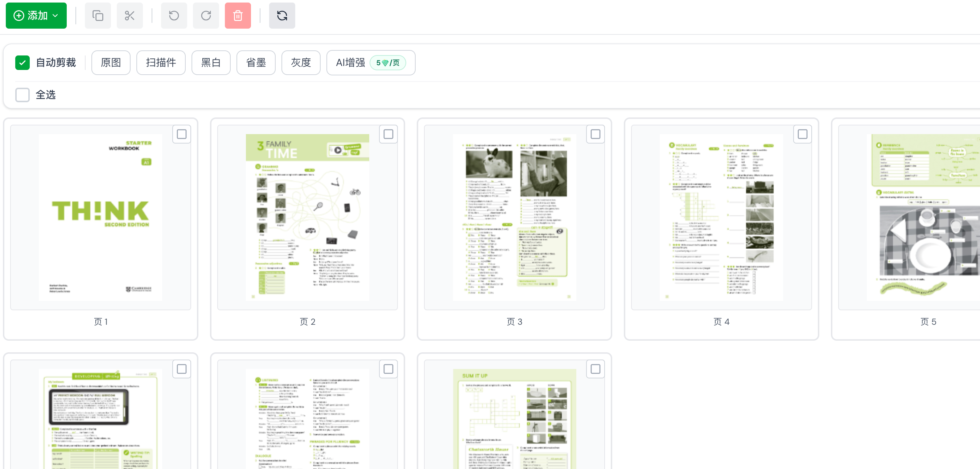This screenshot has width=980, height=469.
Task: Open the table setting page 5 thumbnail
Action: coord(924,217)
